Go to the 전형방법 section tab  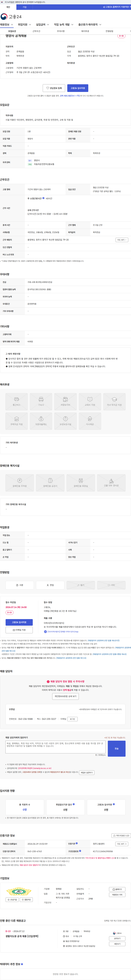coord(109,31)
